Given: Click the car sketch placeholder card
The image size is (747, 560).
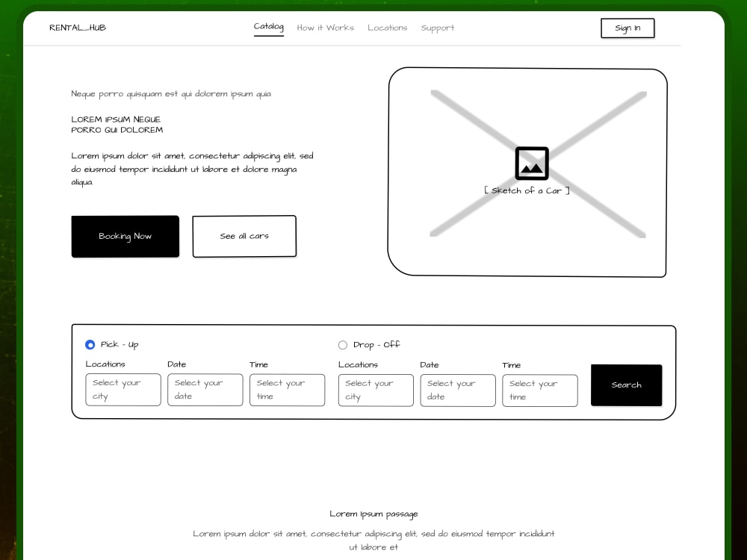Looking at the screenshot, I should pos(527,172).
